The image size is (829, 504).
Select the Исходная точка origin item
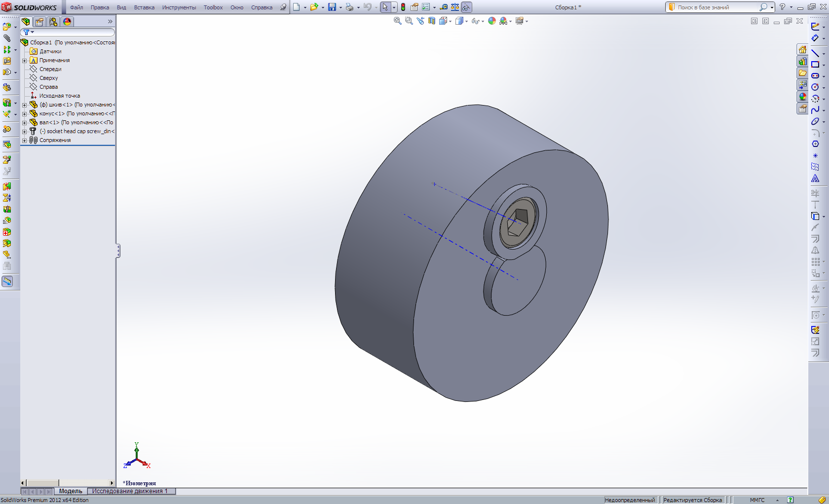coord(59,96)
